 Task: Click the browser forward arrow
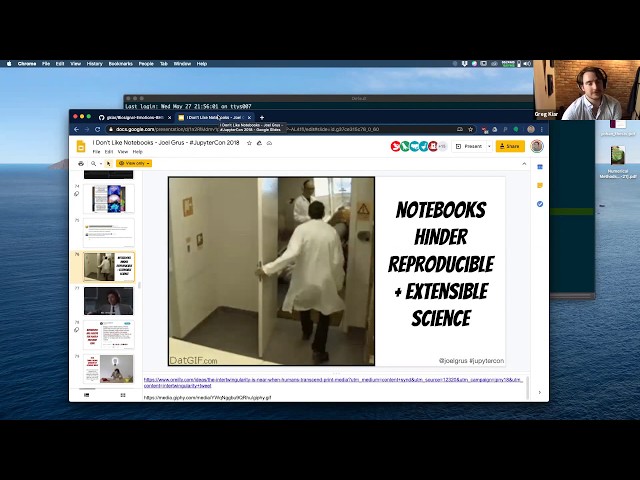pyautogui.click(x=87, y=129)
